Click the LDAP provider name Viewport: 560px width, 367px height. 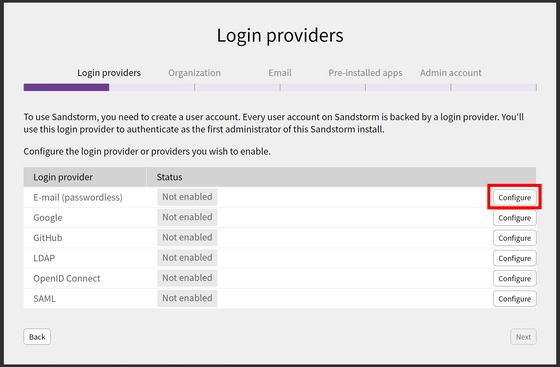44,258
